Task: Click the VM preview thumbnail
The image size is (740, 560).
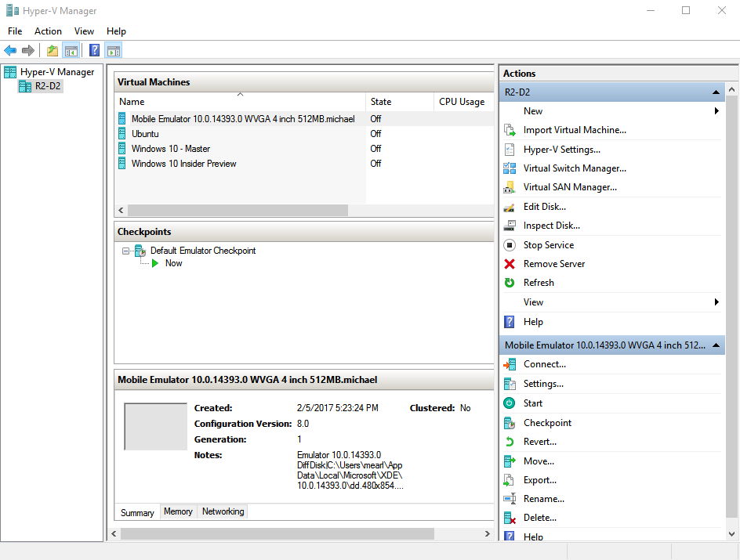Action: point(155,427)
